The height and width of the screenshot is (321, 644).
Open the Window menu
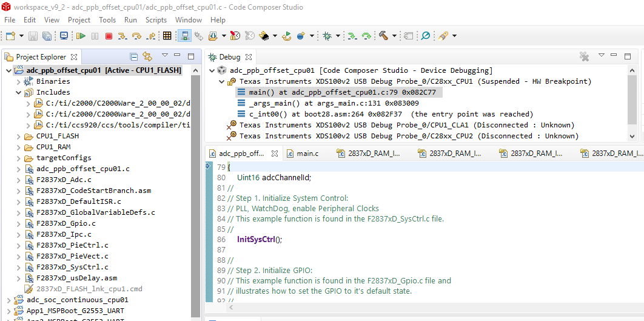coord(189,20)
